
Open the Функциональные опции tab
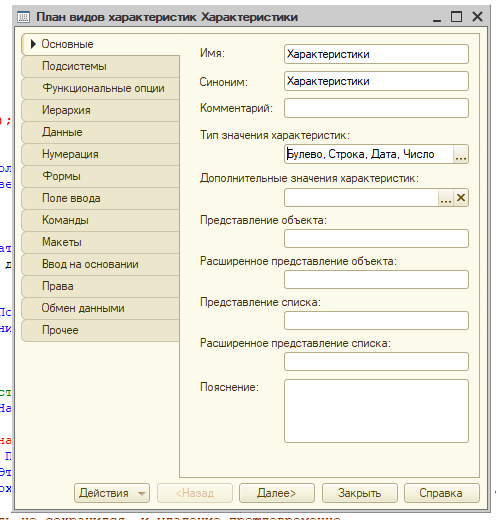100,88
